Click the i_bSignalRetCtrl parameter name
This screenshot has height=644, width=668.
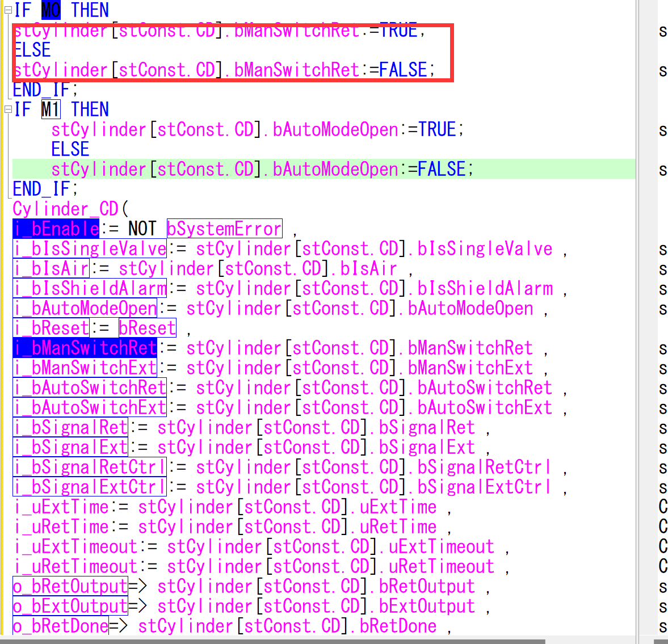tap(90, 467)
